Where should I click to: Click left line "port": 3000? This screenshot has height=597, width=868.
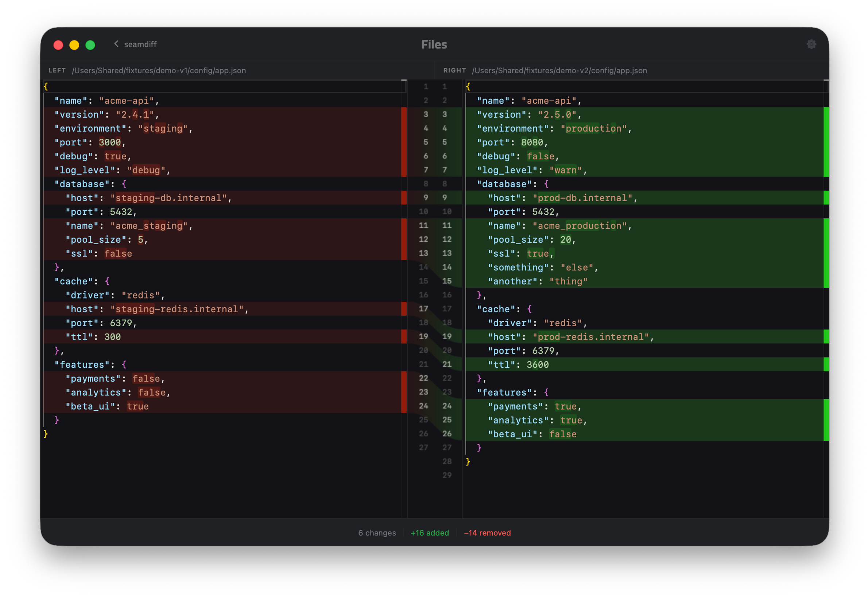pos(222,142)
